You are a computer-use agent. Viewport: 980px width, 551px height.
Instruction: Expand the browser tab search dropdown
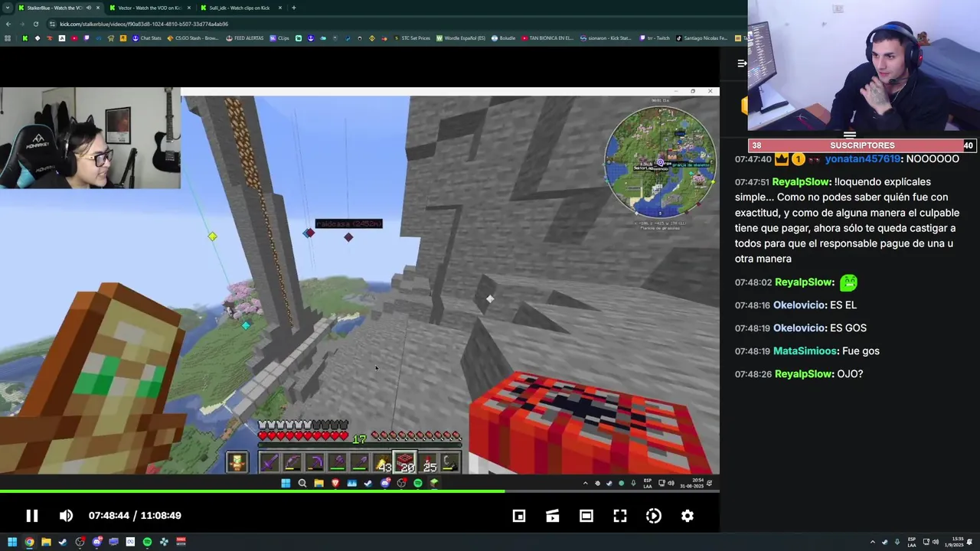[x=7, y=8]
